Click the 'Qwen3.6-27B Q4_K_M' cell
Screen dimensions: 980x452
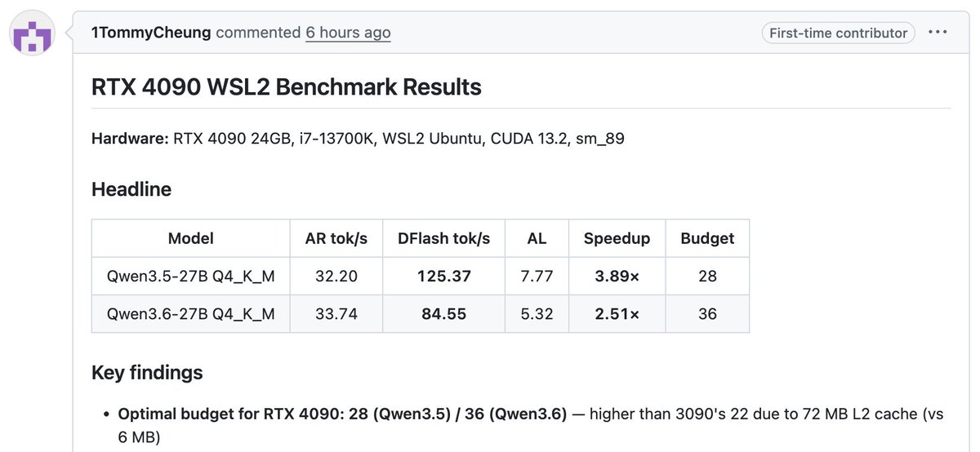191,313
